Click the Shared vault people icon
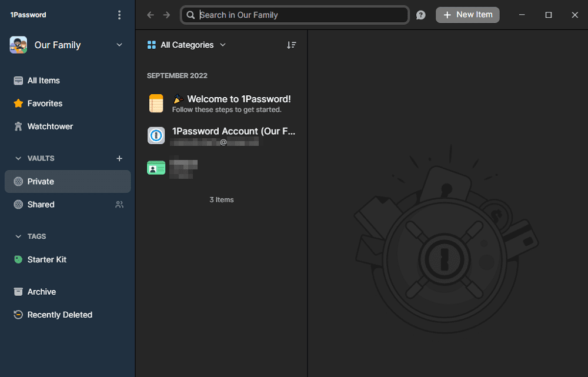588x377 pixels. pyautogui.click(x=119, y=205)
